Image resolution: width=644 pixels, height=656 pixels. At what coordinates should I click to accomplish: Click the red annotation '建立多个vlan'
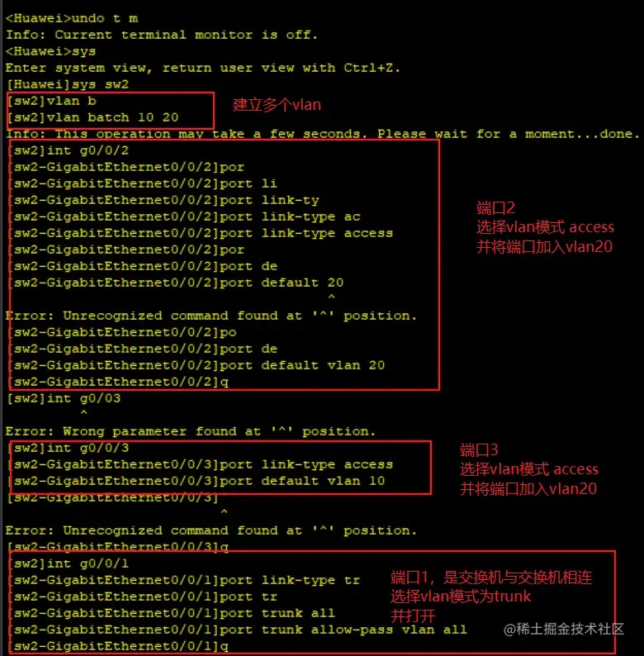(x=277, y=105)
